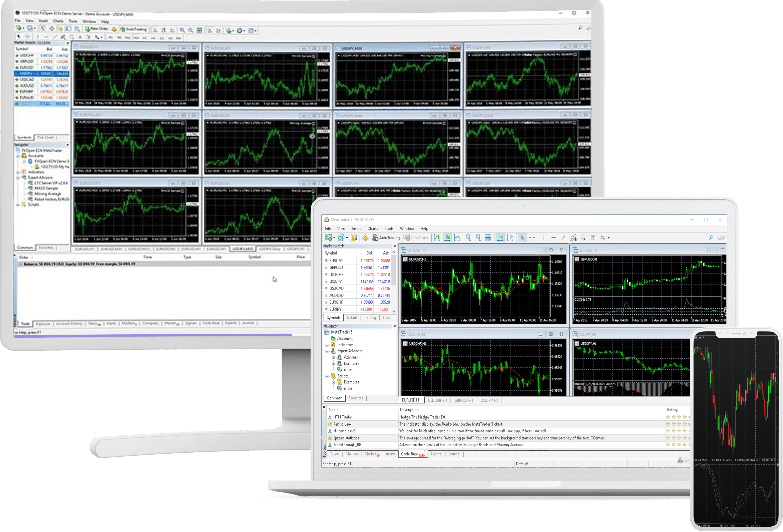Open the new chart dropdown arrow
Viewport: 783px width, 532px height.
pyautogui.click(x=334, y=238)
